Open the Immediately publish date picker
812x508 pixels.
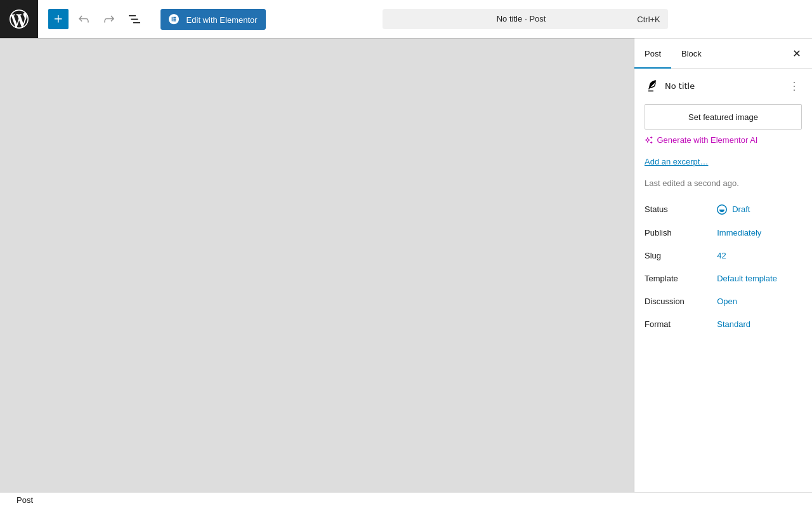[x=739, y=233]
